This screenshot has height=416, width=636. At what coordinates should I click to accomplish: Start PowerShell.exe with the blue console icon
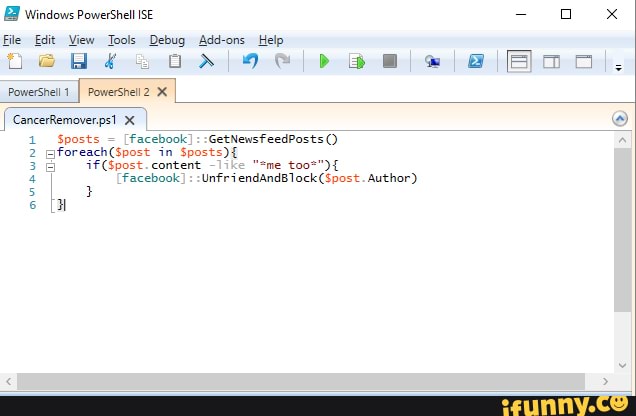475,62
